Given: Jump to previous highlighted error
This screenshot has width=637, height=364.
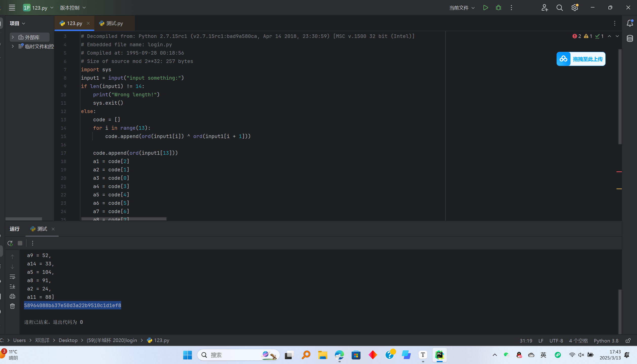Looking at the screenshot, I should click(609, 36).
